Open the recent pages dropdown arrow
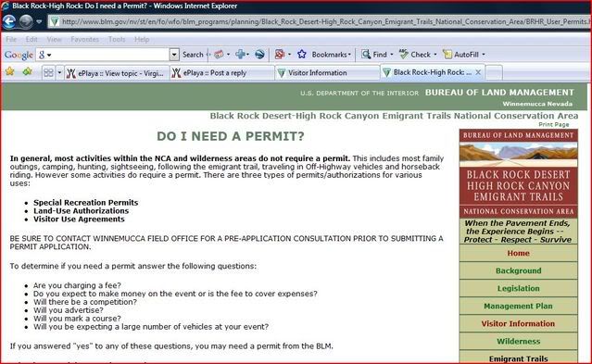Viewport: 592px width, 364px height. click(39, 22)
